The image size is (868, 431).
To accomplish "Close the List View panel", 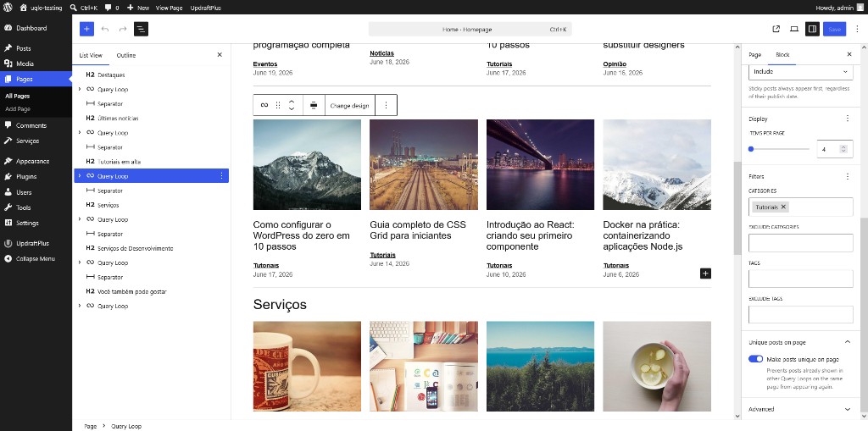I will click(220, 55).
